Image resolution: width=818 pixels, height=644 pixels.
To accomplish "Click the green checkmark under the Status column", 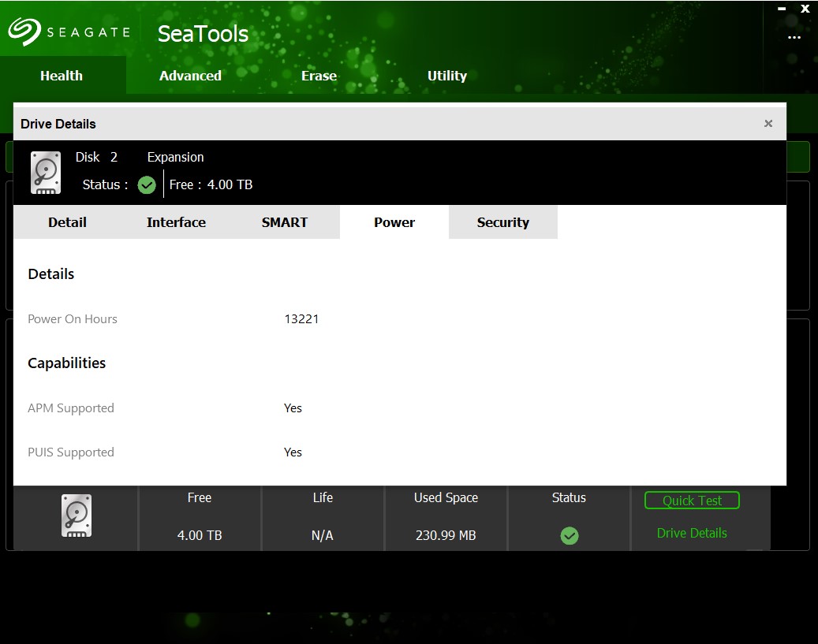I will (569, 536).
